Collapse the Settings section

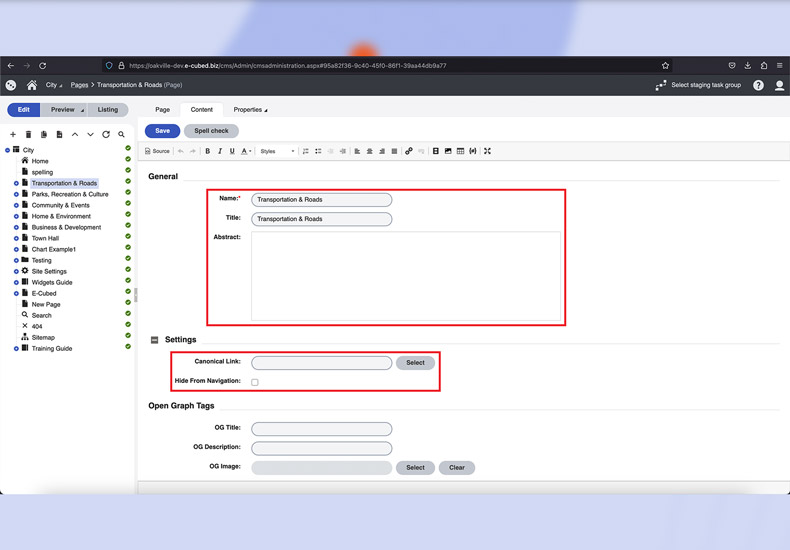pos(154,340)
